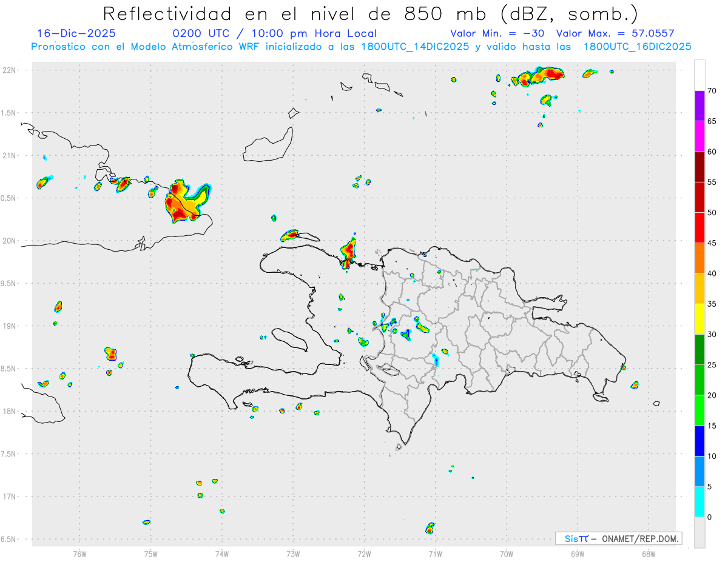
Task: Click the '75W' longitude axis label
Action: tap(151, 554)
